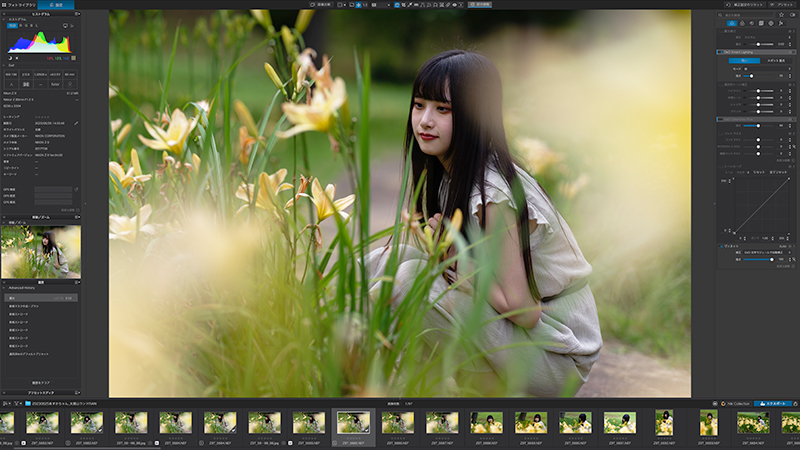The width and height of the screenshot is (800, 450).
Task: Click the blue highlighted tool icon in toolbar
Action: tap(397, 5)
